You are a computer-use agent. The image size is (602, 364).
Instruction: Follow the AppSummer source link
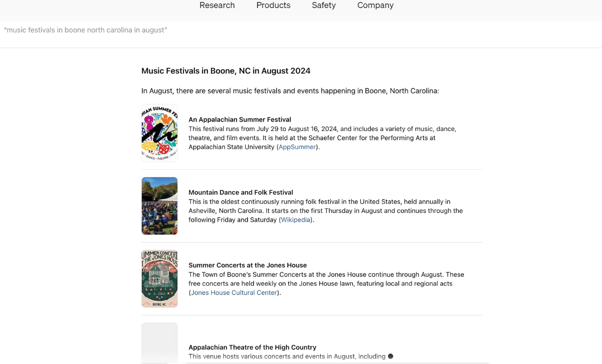tap(297, 147)
